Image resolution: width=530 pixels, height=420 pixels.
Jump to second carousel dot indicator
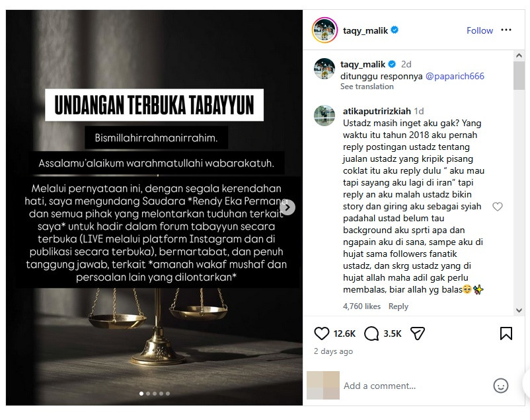(x=148, y=394)
